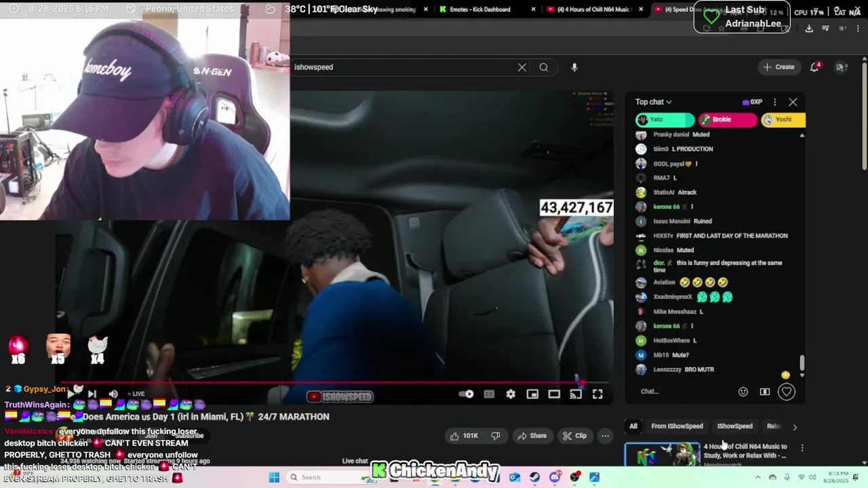The height and width of the screenshot is (488, 868).
Task: Open Windows Start menu
Action: tap(274, 477)
